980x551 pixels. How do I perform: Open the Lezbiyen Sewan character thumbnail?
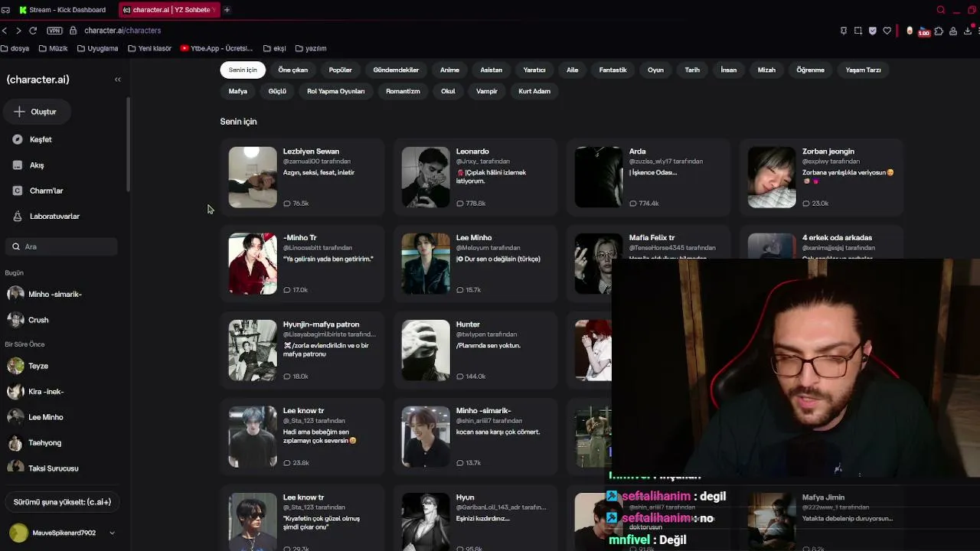pyautogui.click(x=253, y=177)
